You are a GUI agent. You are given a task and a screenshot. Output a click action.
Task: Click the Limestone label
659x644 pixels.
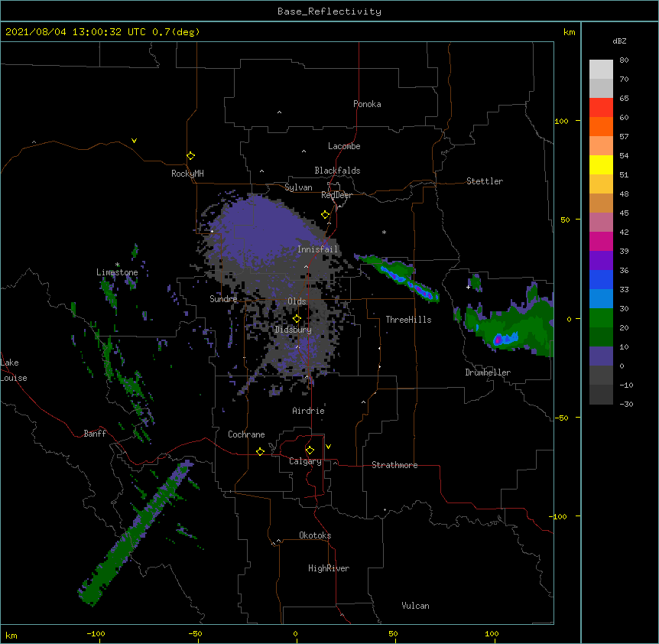pos(117,272)
